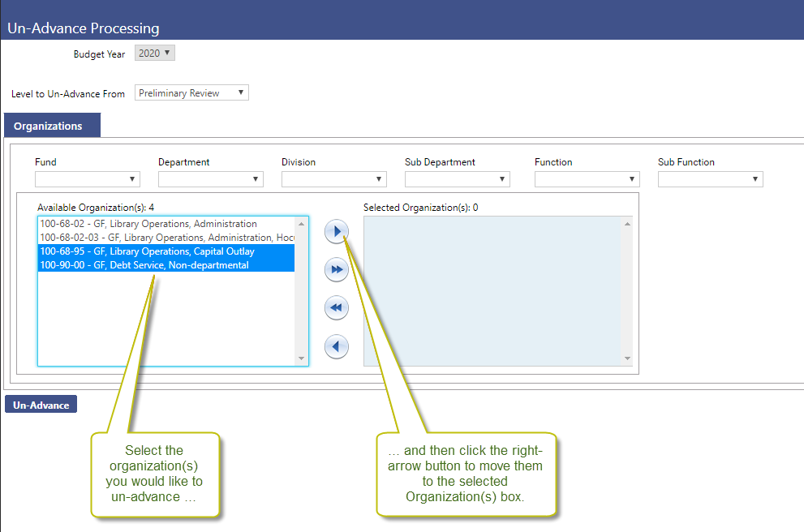
Task: Switch to the Organizations tab
Action: click(49, 127)
